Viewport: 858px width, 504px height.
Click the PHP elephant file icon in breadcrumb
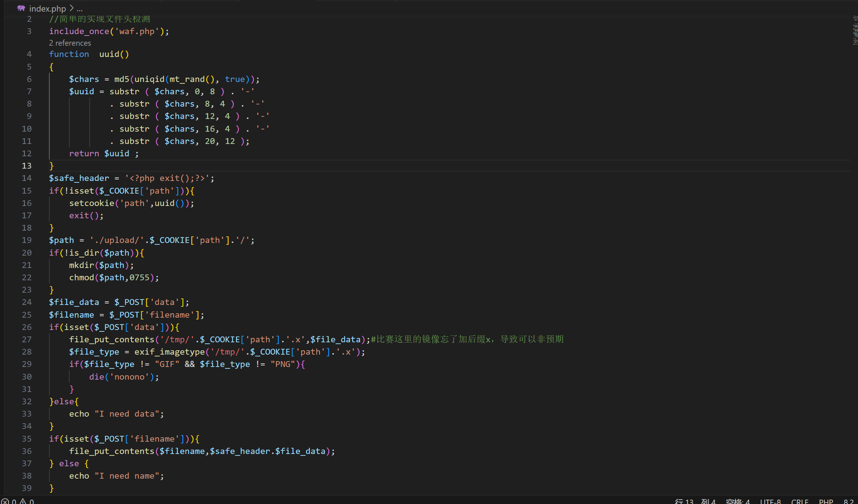tap(21, 8)
